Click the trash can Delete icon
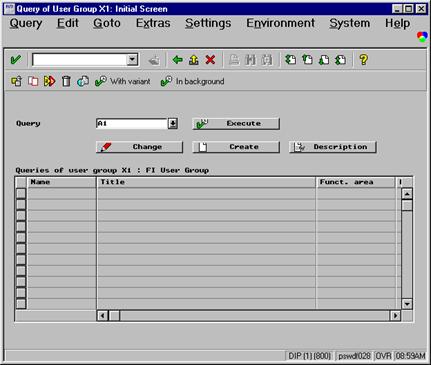This screenshot has width=431, height=365. 66,81
